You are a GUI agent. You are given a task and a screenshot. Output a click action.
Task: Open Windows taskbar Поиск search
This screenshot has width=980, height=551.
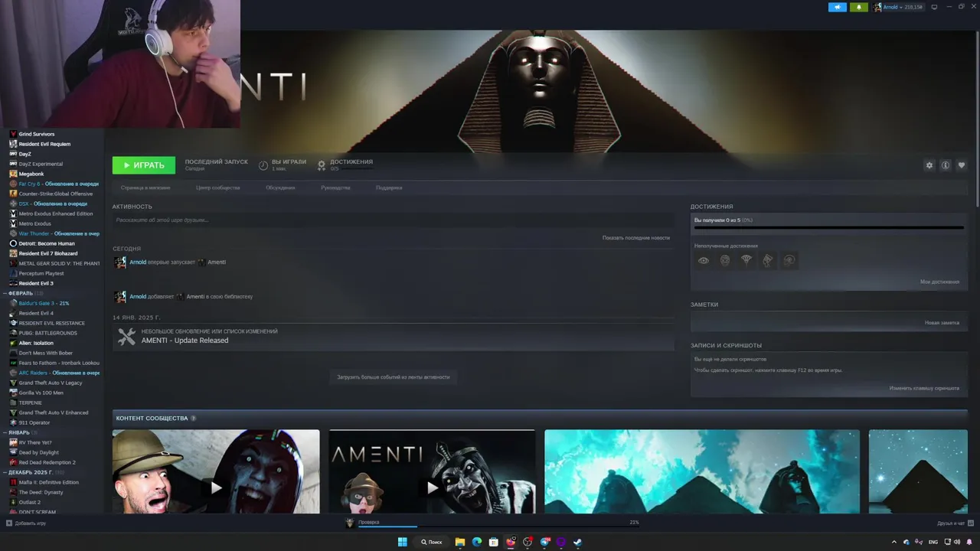[431, 542]
